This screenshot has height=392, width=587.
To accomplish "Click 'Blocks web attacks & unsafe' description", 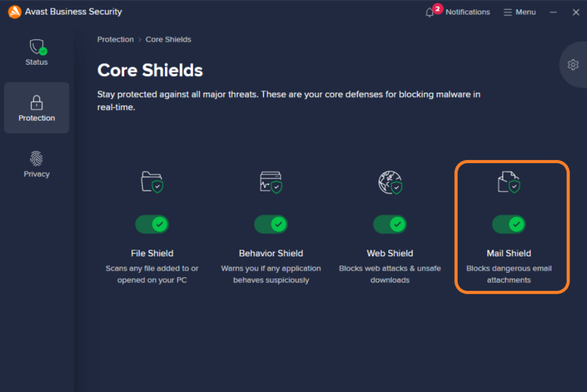I will [390, 274].
